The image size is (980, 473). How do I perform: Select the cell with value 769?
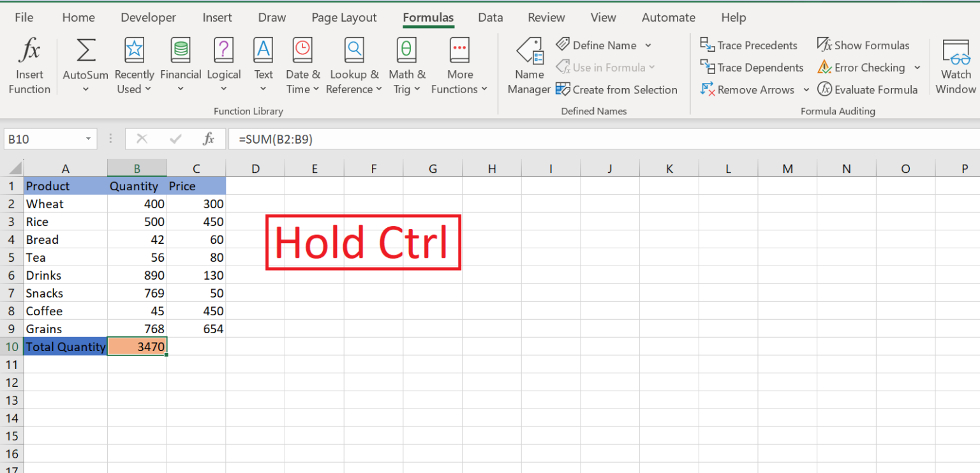pos(137,294)
